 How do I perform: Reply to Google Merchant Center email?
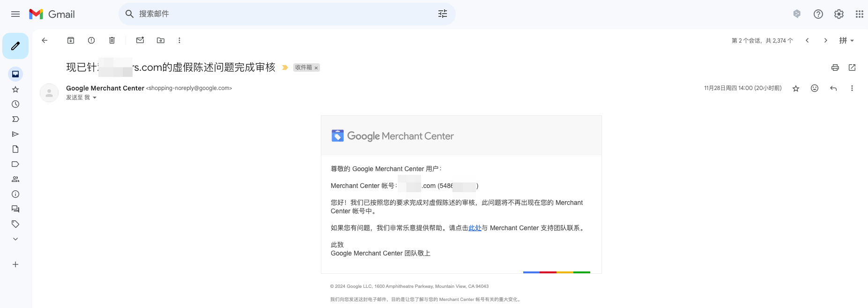(833, 88)
